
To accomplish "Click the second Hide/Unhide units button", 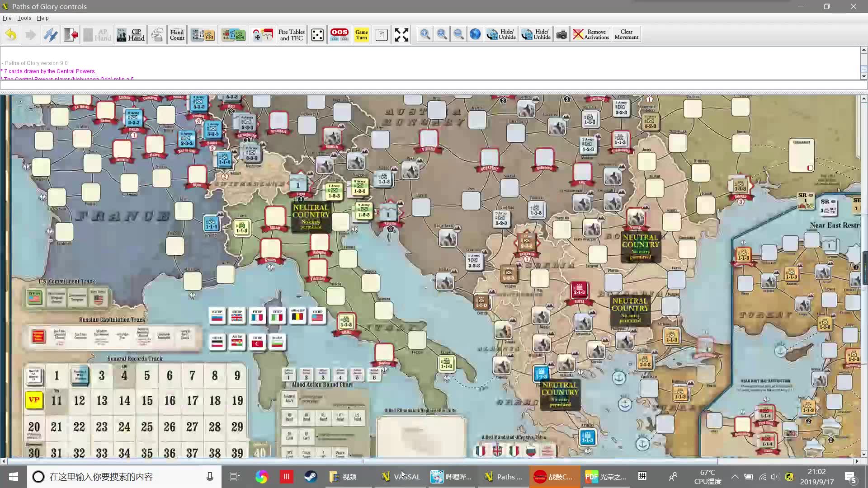I will 536,35.
